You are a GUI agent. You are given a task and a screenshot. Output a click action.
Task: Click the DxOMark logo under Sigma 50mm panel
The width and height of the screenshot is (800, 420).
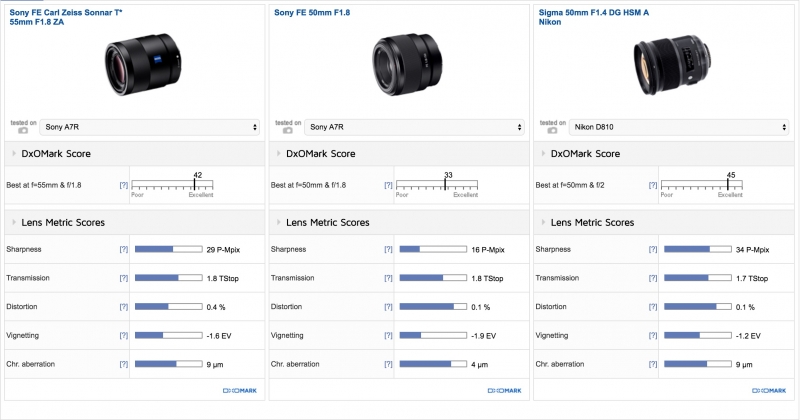769,390
